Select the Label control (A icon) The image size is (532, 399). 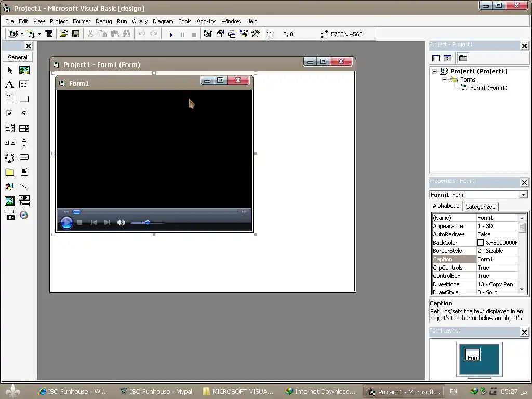pos(10,85)
